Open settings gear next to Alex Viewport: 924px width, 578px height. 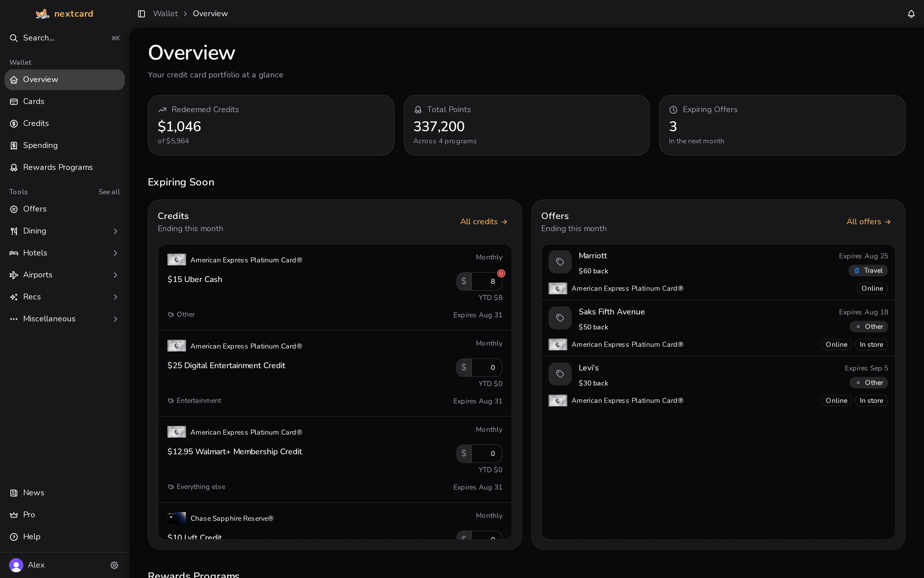click(x=114, y=565)
